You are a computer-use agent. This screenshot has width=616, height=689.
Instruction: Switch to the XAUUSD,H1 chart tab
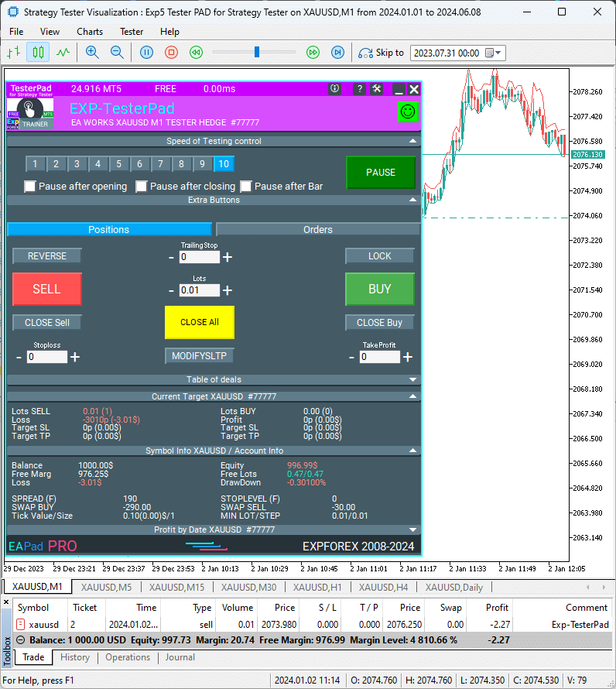click(x=317, y=588)
